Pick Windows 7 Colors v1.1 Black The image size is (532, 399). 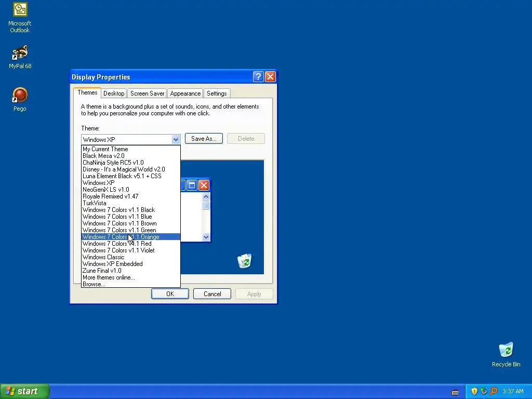pos(131,210)
